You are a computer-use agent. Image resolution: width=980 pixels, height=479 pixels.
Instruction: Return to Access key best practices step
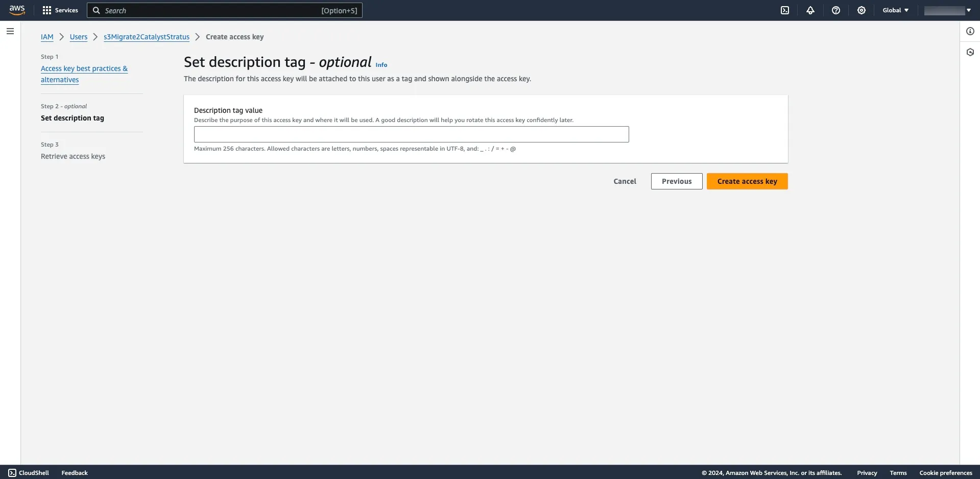[x=84, y=74]
